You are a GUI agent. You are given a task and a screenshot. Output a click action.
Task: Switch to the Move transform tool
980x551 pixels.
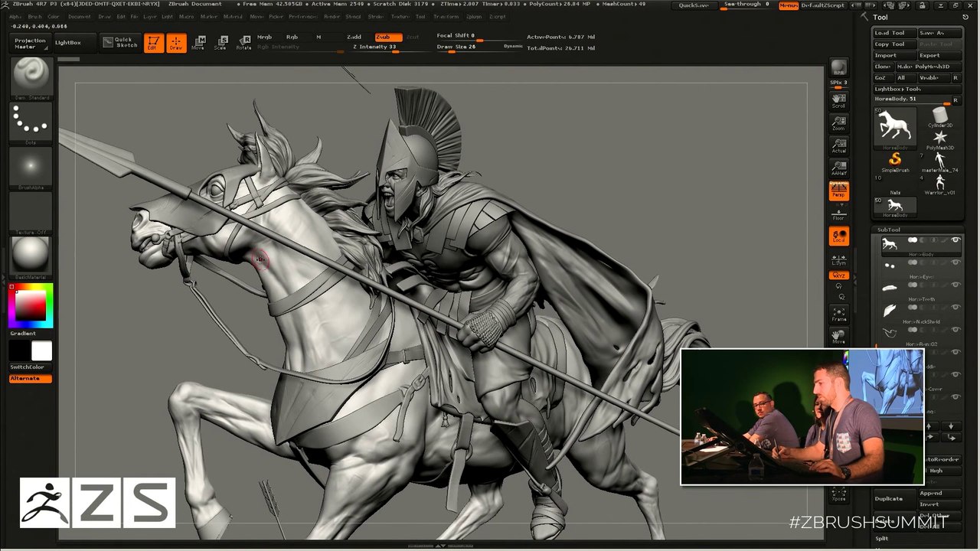[198, 43]
